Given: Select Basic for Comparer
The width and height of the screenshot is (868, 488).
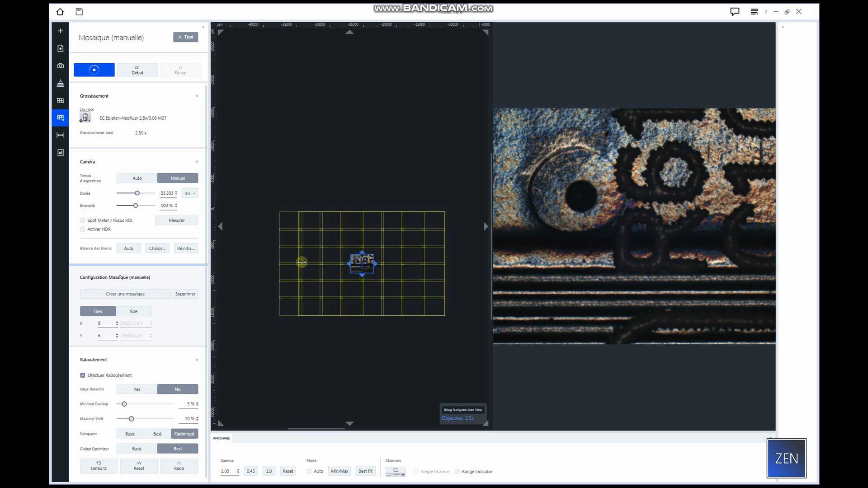Looking at the screenshot, I should tap(130, 434).
